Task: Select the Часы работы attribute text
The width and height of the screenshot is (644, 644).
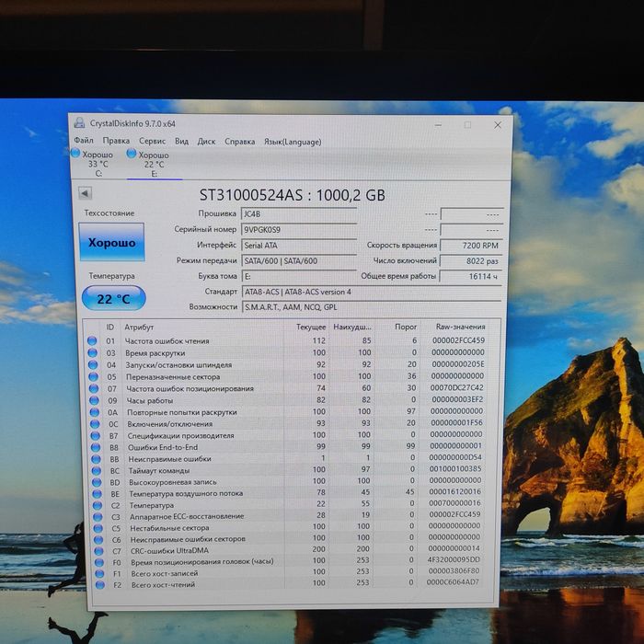Action: [x=149, y=400]
